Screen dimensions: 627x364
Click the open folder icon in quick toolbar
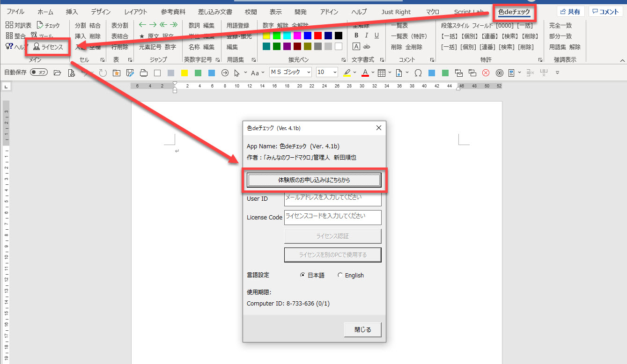pos(58,73)
